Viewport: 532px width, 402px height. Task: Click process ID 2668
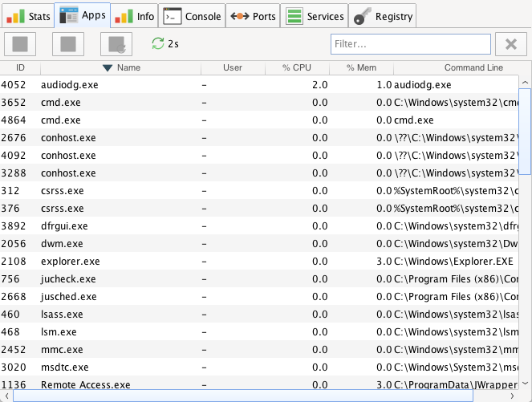13,297
